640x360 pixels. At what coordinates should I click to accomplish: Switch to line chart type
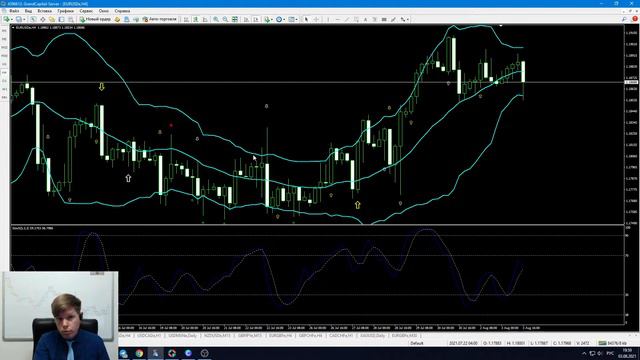coord(205,19)
